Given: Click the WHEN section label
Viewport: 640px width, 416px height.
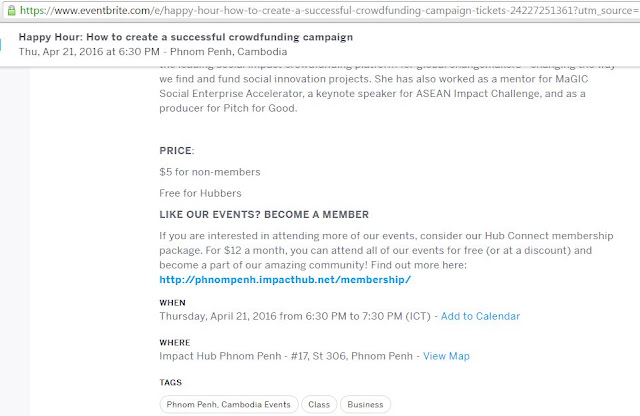Looking at the screenshot, I should click(x=172, y=303).
